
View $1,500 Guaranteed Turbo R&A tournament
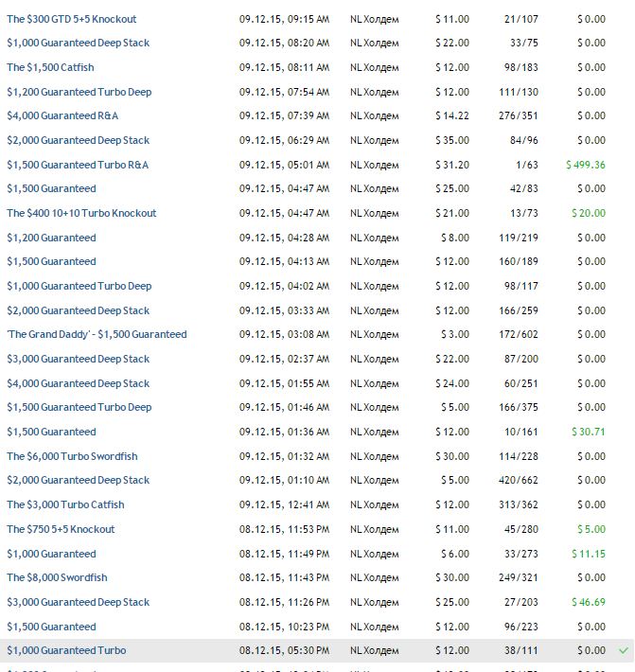(x=78, y=165)
